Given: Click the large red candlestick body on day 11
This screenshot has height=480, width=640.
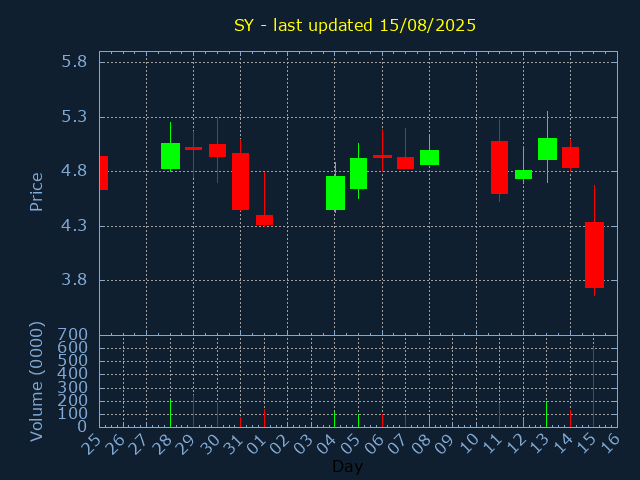Looking at the screenshot, I should [499, 167].
